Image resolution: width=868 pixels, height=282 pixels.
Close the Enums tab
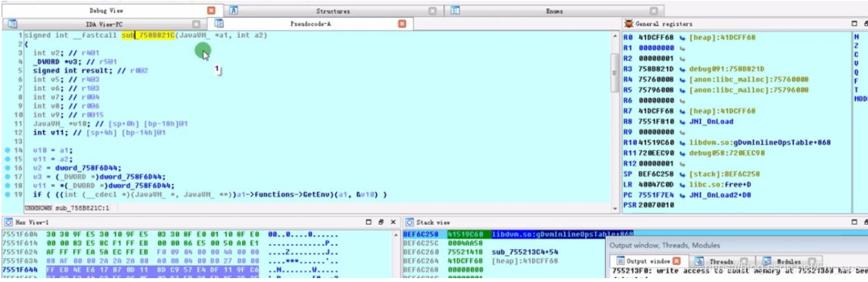pyautogui.click(x=654, y=11)
